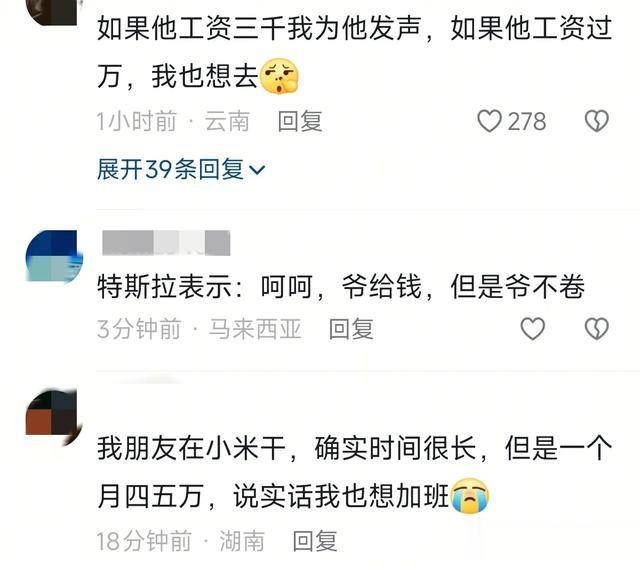Image resolution: width=640 pixels, height=566 pixels.
Task: Dislike the Tesla comment from Malaysia
Action: (596, 329)
